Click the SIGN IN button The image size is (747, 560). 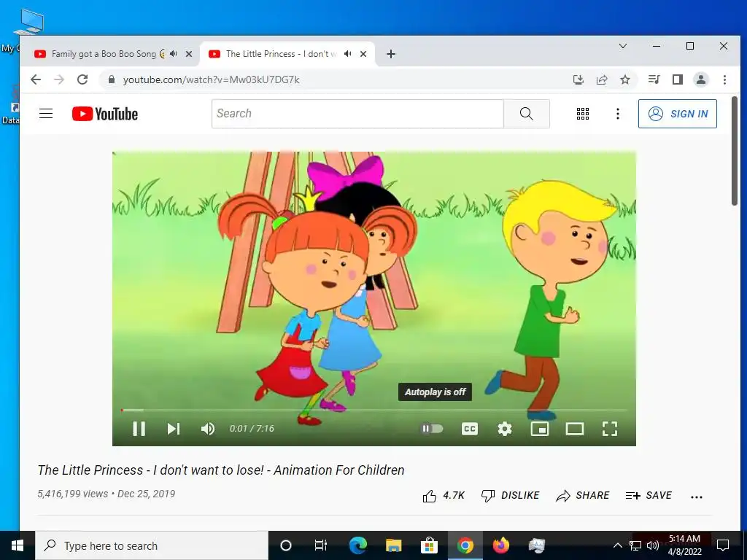coord(678,113)
